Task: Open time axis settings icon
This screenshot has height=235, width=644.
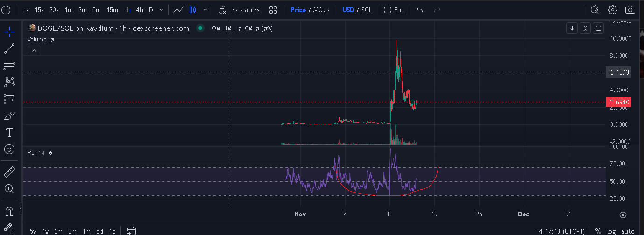Action: point(623,214)
